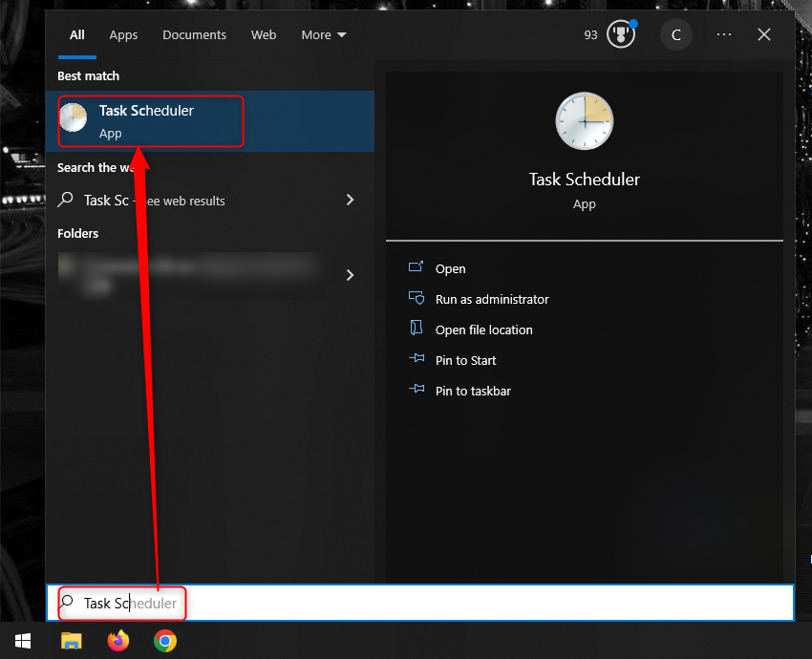The height and width of the screenshot is (659, 812).
Task: Expand the More filter dropdown
Action: (324, 35)
